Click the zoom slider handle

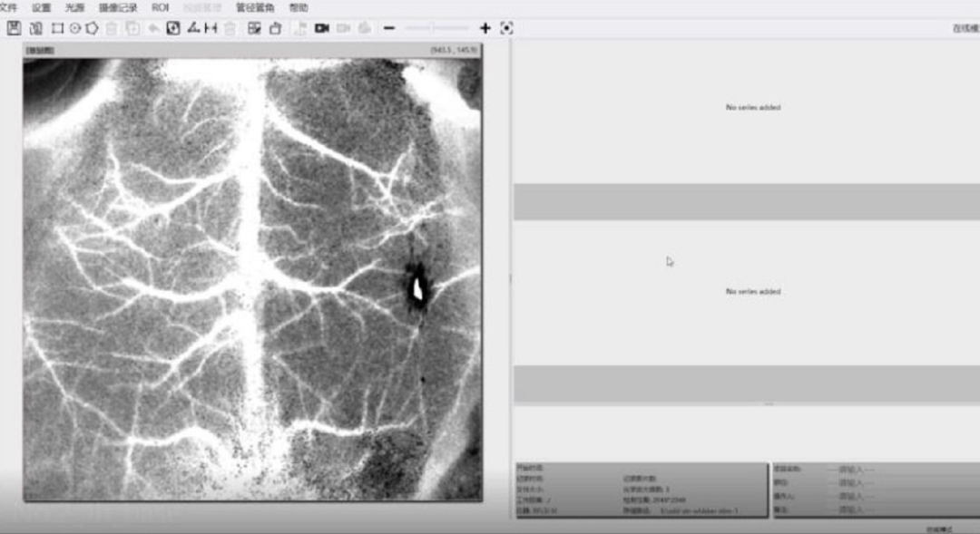click(x=431, y=28)
